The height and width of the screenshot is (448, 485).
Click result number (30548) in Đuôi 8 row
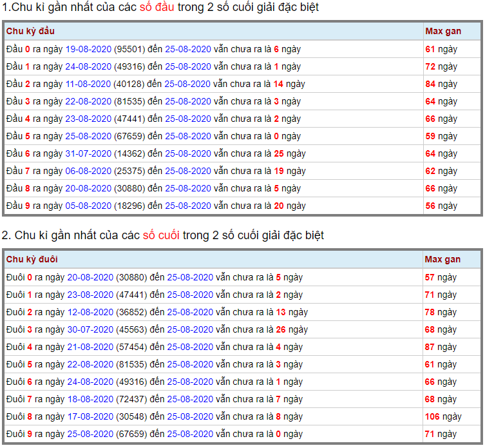pos(131,416)
